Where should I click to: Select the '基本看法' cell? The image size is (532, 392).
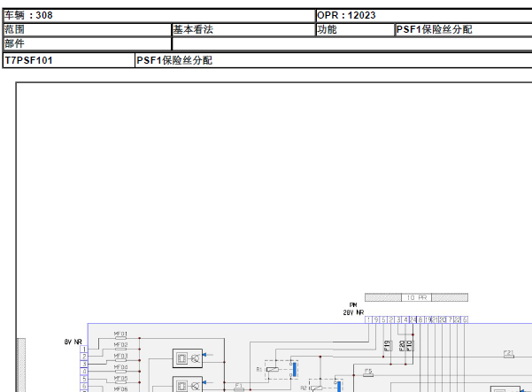[x=243, y=29]
